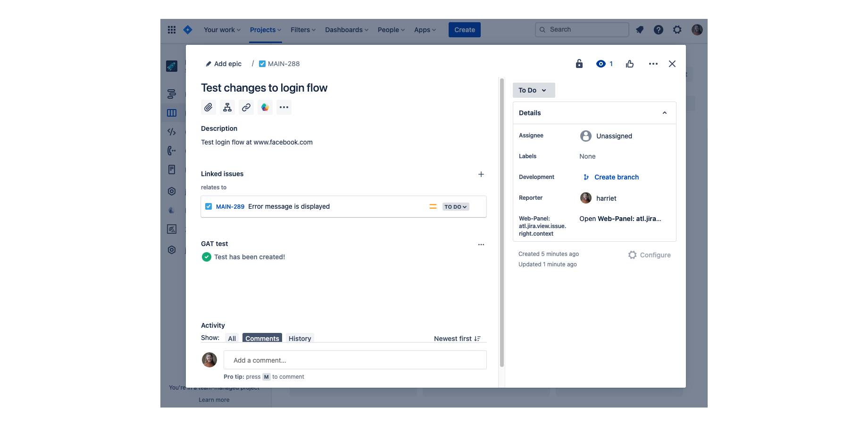The width and height of the screenshot is (868, 425).
Task: Click the issue lock restrictions icon
Action: click(579, 64)
